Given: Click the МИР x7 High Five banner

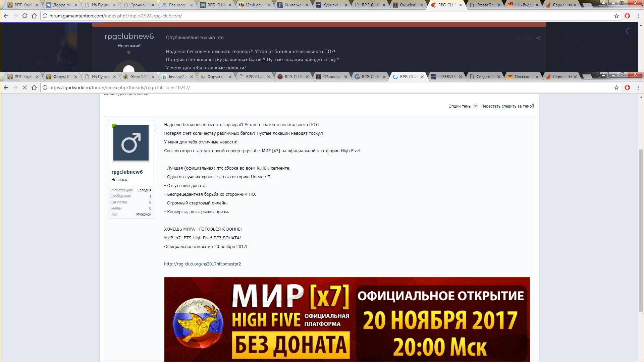Looking at the screenshot, I should pos(347,319).
